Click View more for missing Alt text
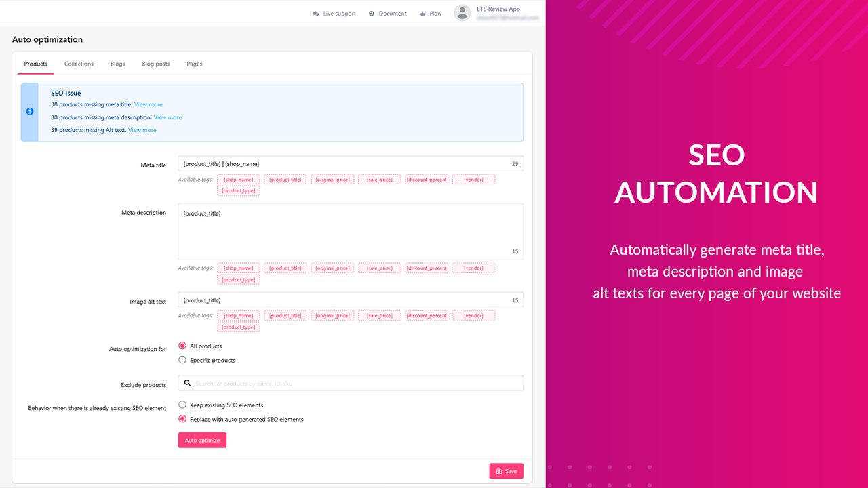 [x=142, y=129]
